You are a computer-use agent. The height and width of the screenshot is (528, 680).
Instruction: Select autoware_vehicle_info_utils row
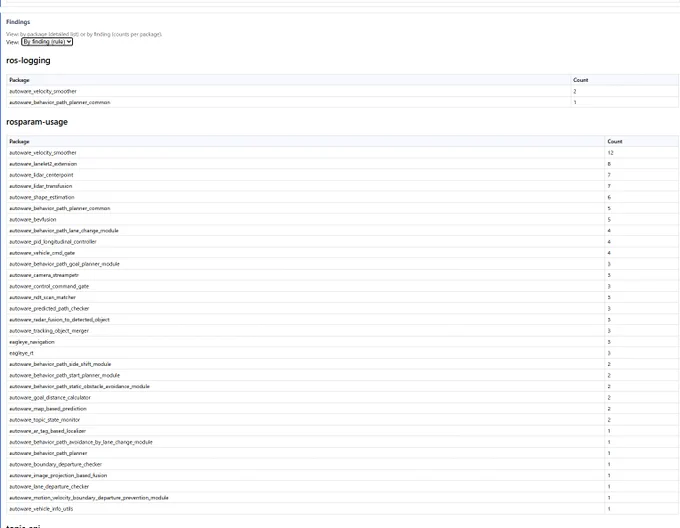343,509
